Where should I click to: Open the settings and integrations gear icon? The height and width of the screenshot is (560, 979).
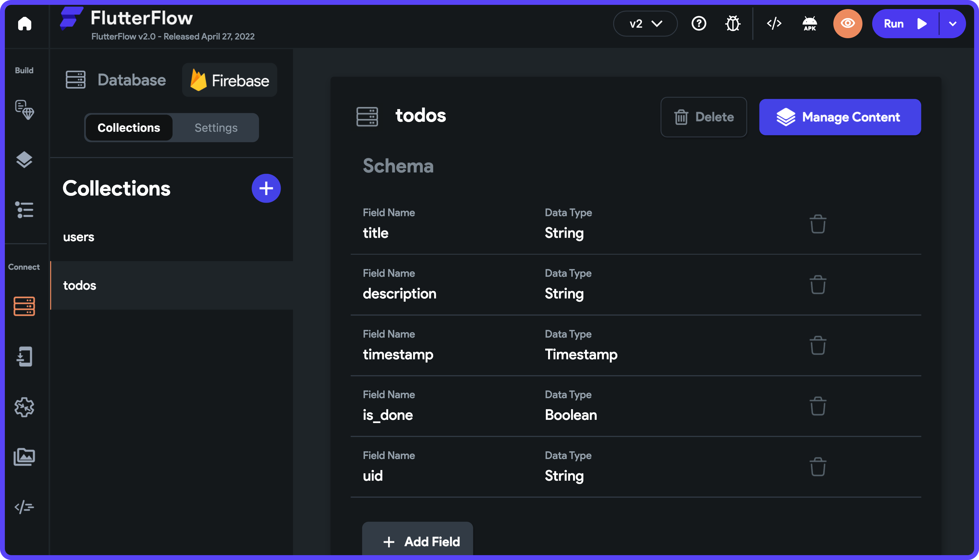(24, 407)
